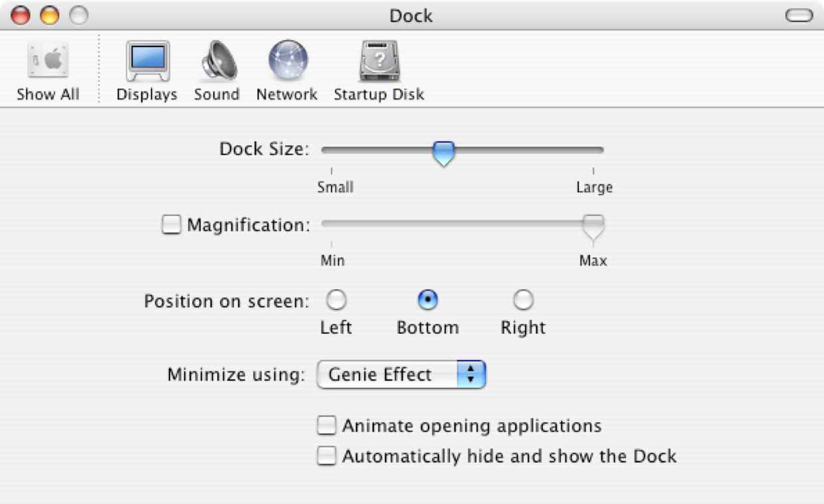Open the Displays preference pane

147,72
